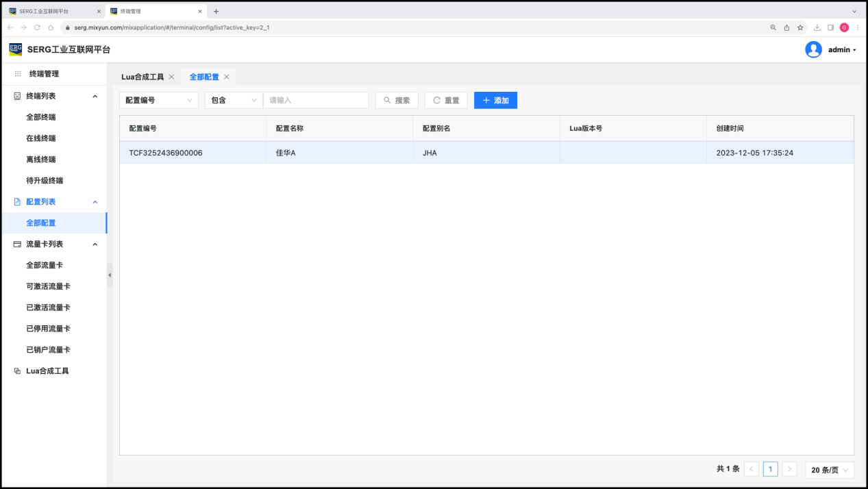Click the 搜索 search button

point(397,100)
